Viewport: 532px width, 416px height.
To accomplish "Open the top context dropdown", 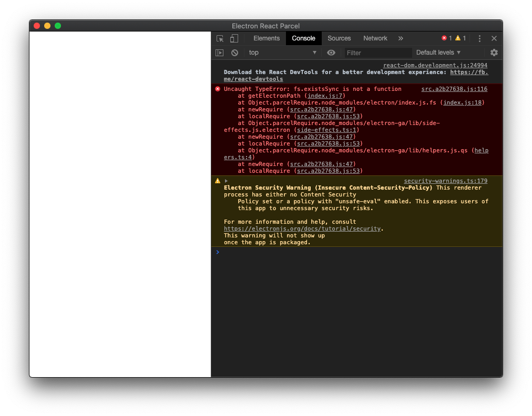I will [x=282, y=53].
